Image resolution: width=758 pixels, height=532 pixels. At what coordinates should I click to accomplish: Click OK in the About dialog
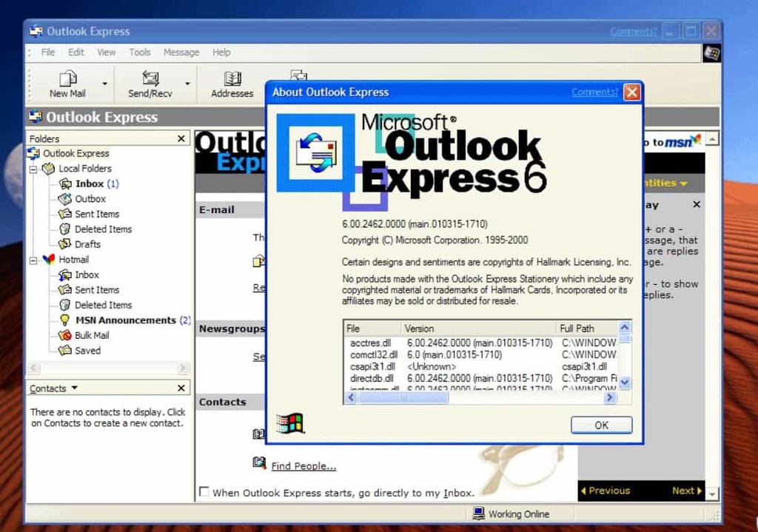pos(601,425)
